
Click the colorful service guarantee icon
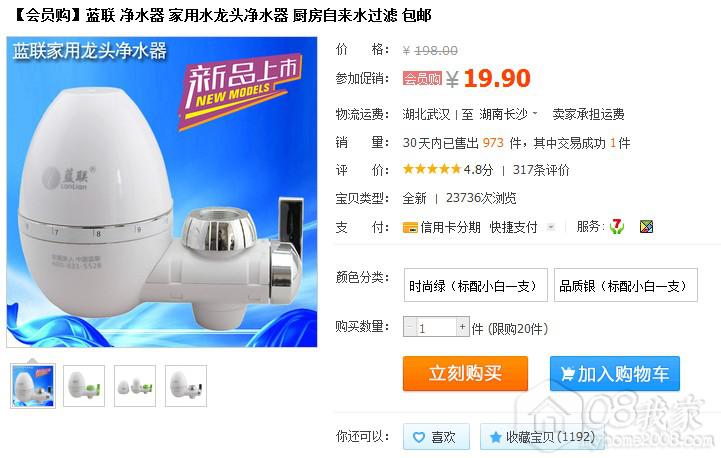[x=646, y=226]
